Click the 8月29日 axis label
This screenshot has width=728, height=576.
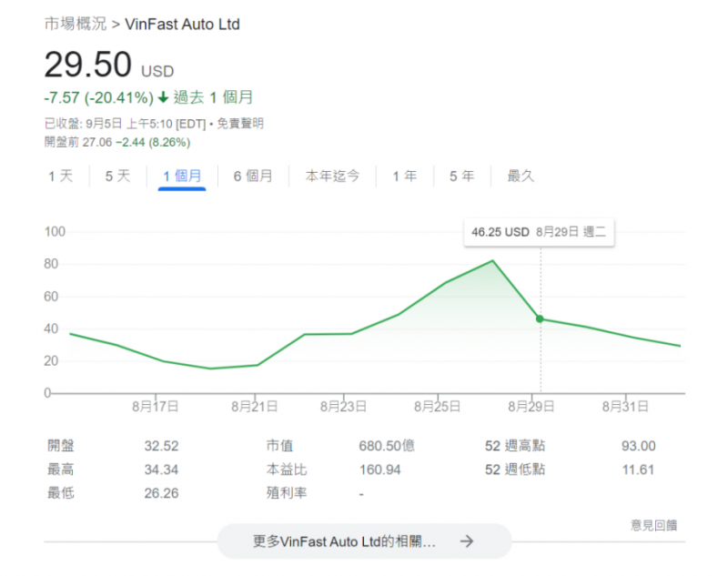tap(531, 407)
